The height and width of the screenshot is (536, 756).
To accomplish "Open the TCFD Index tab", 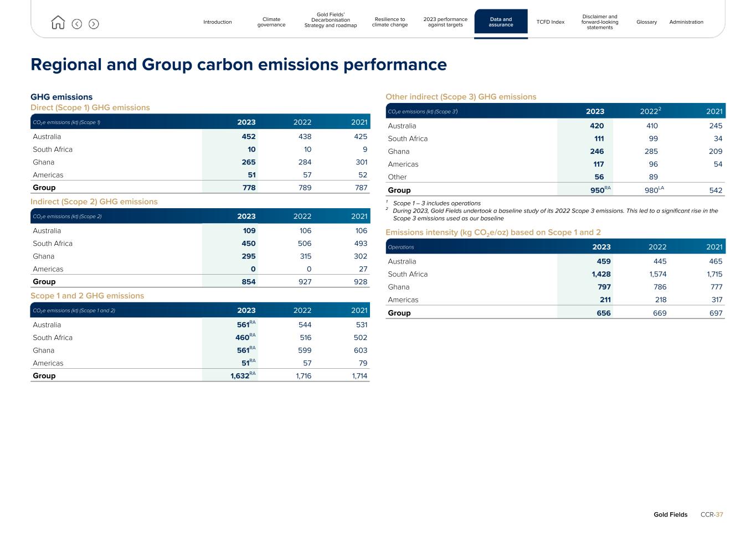I will click(x=550, y=22).
